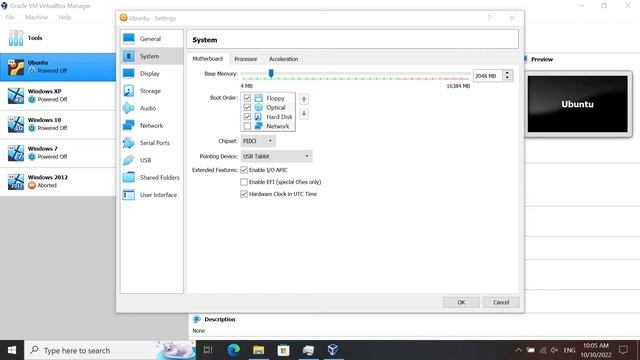Viewport: 640px width, 360px height.
Task: Click the Windows taskbar search box
Action: 110,350
